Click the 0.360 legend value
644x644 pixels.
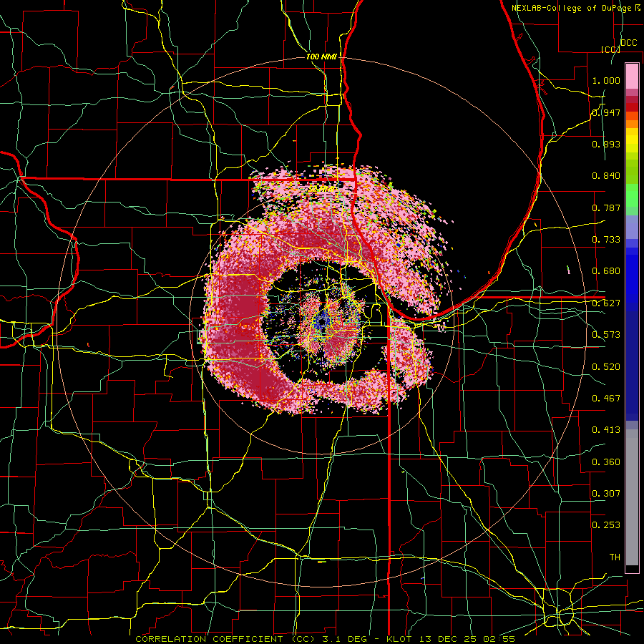[x=606, y=462]
